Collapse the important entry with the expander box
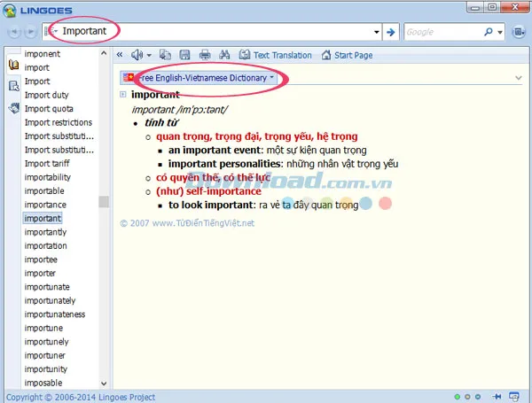The height and width of the screenshot is (403, 532). [x=123, y=94]
